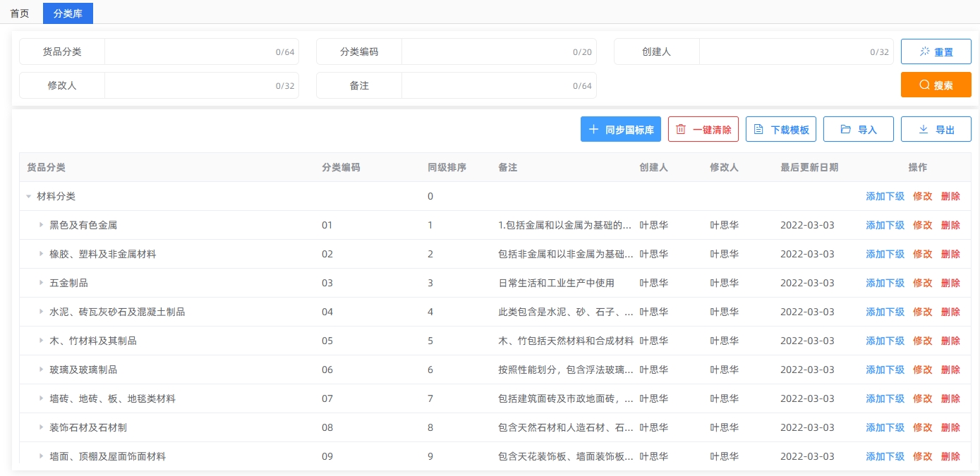
Task: Click 添加下级 for 水泥、砖瓦灰砂石及混凝土制品
Action: [x=885, y=312]
